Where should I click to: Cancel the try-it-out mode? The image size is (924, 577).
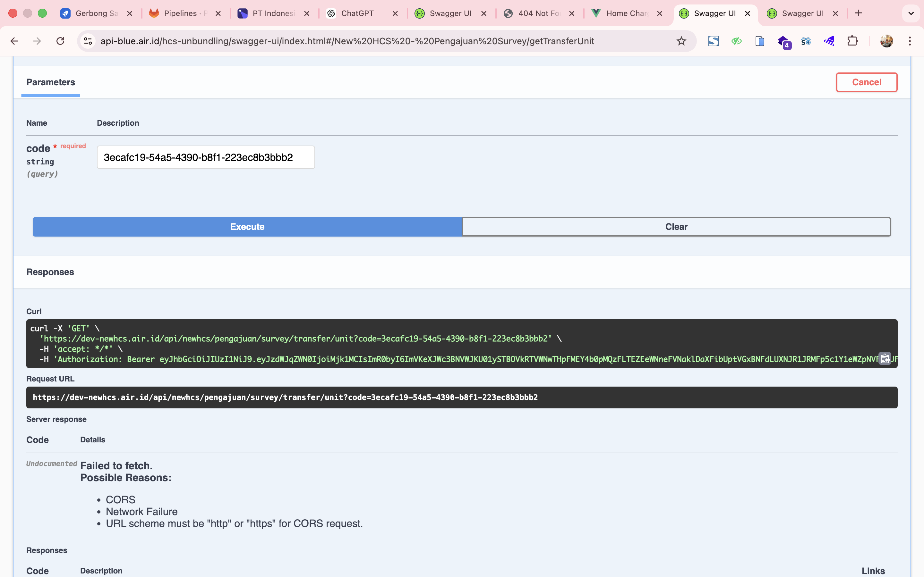(866, 82)
